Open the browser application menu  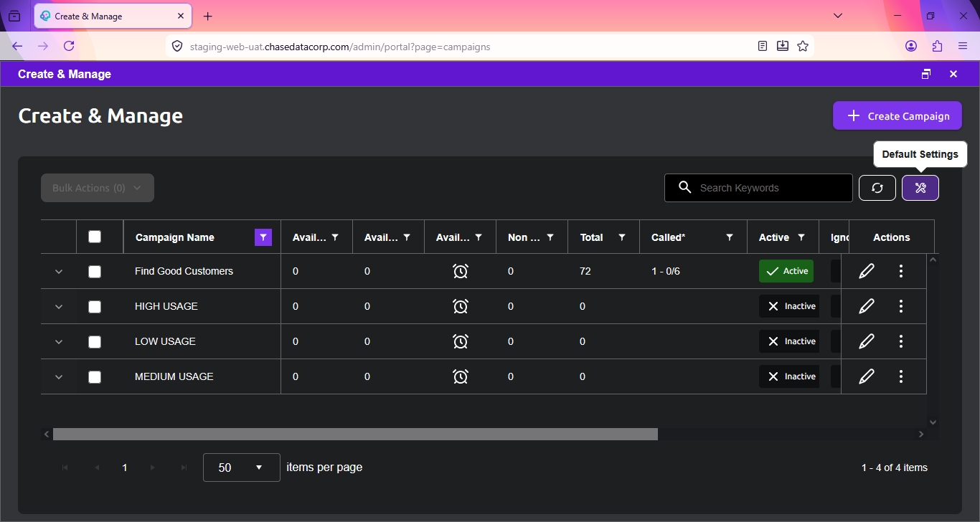pos(963,46)
